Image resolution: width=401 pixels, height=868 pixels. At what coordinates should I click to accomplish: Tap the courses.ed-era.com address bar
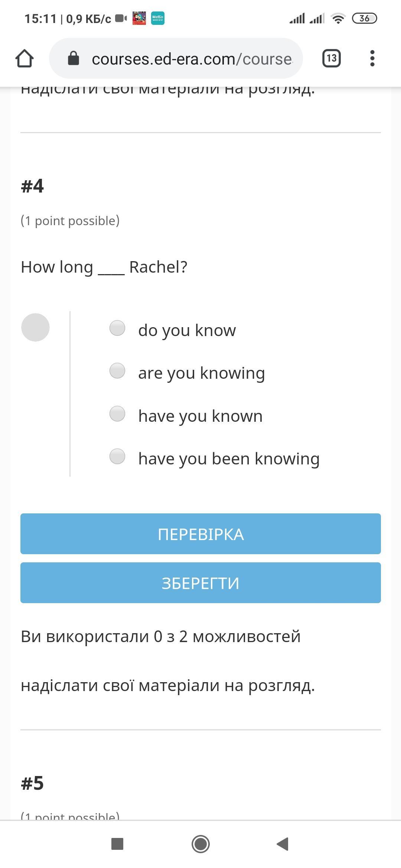[191, 59]
